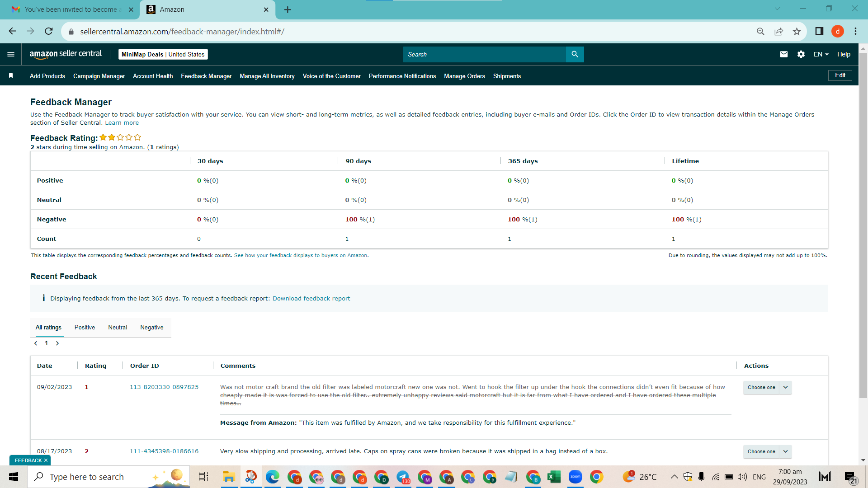Switch to the Positive tab

point(85,328)
